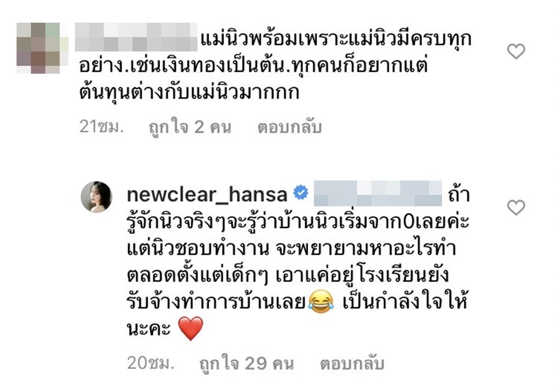Screen dimensions: 558x392
Task: Click ตอบกลับ under newclear_hansa's reply
Action: (x=352, y=363)
